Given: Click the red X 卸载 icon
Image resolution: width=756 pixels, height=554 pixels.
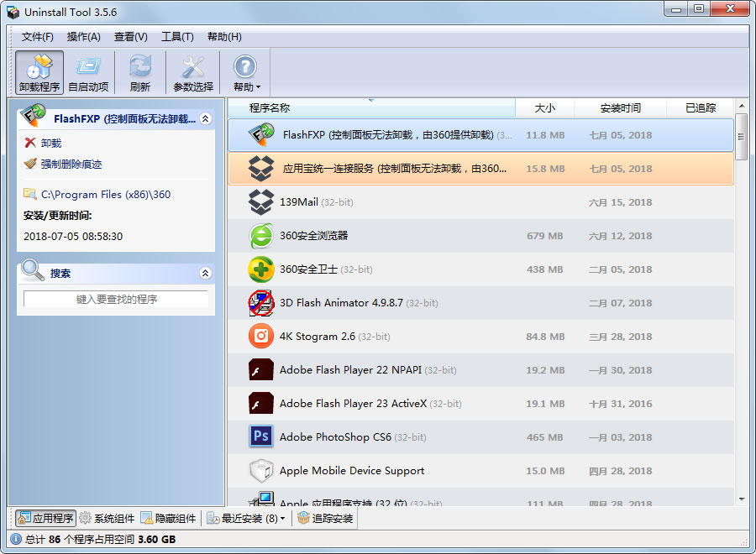Looking at the screenshot, I should pos(30,143).
